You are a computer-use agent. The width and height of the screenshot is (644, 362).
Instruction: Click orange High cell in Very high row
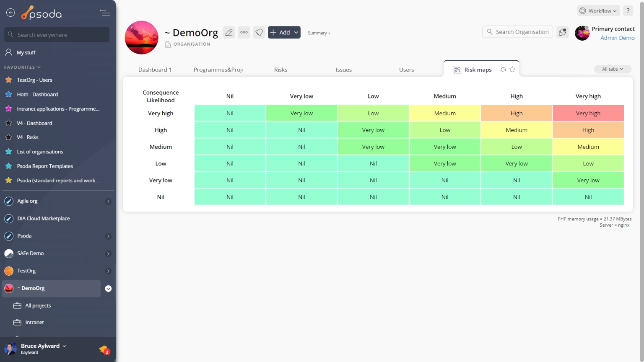click(517, 113)
